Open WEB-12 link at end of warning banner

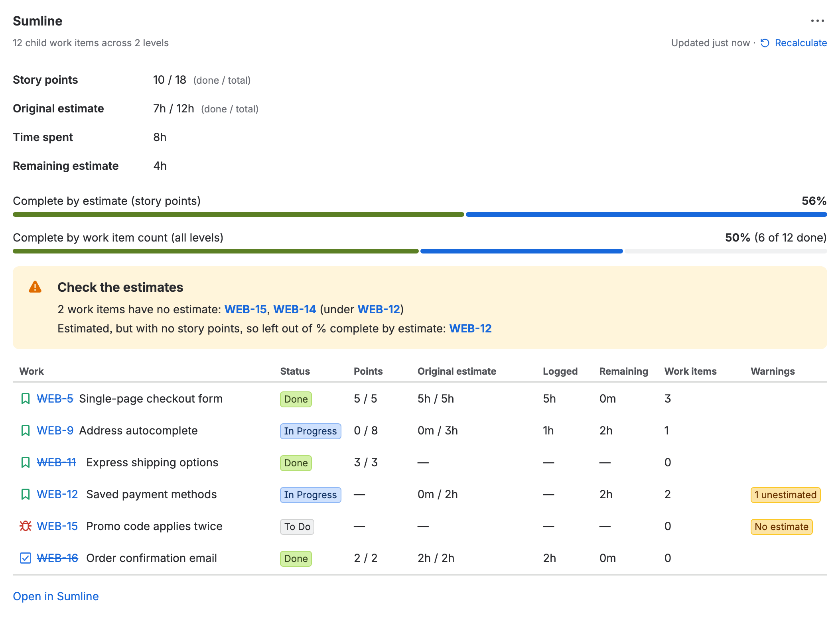470,328
